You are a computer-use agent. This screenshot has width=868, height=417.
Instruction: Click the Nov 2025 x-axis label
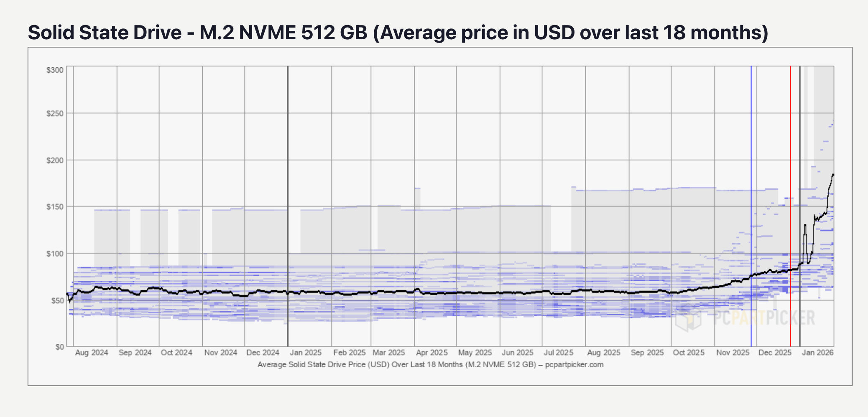point(733,353)
